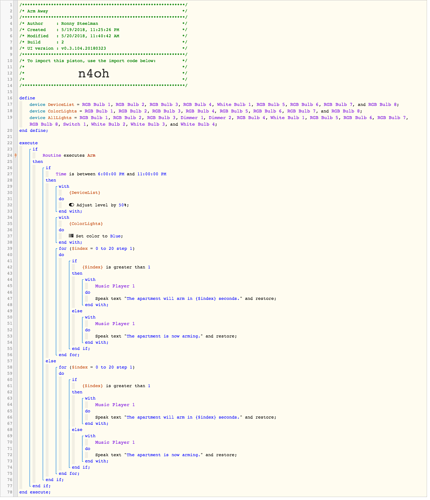Click 'end with;' on line 38
430x500 pixels.
[x=71, y=242]
